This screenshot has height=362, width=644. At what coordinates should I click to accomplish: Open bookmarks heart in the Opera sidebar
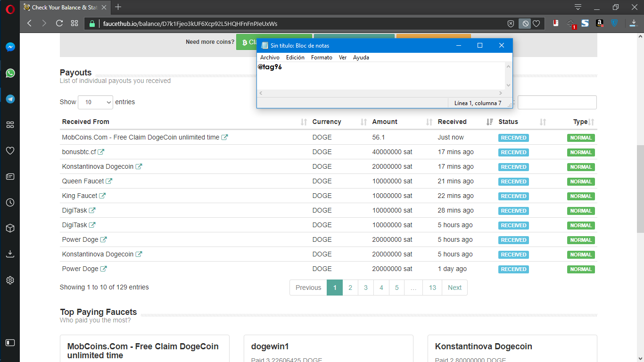click(10, 151)
